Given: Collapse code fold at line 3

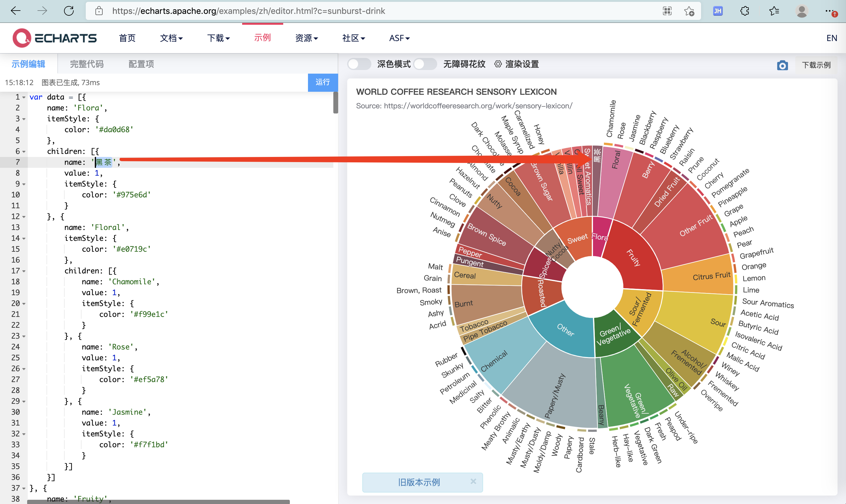Looking at the screenshot, I should [x=24, y=119].
